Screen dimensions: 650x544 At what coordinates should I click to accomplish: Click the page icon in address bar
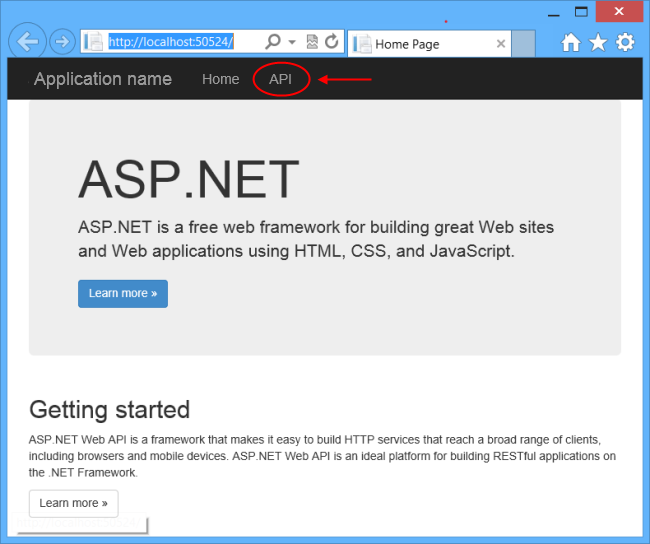[x=94, y=41]
